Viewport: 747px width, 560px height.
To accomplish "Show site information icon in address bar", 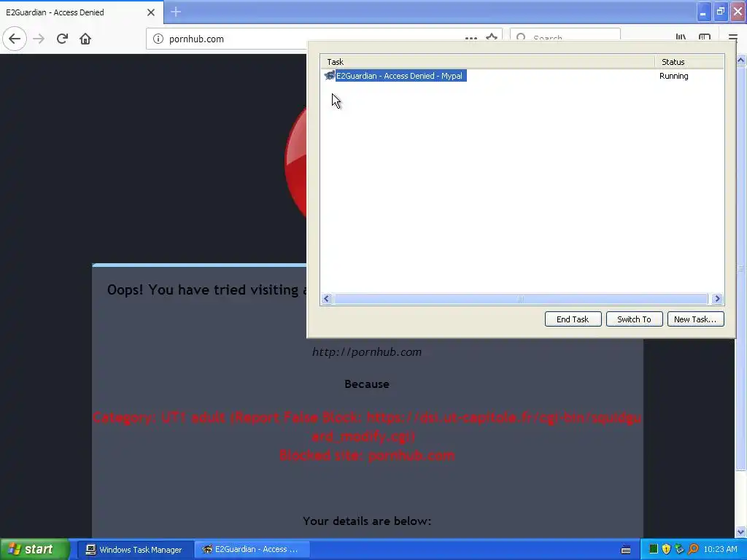I will pyautogui.click(x=158, y=39).
